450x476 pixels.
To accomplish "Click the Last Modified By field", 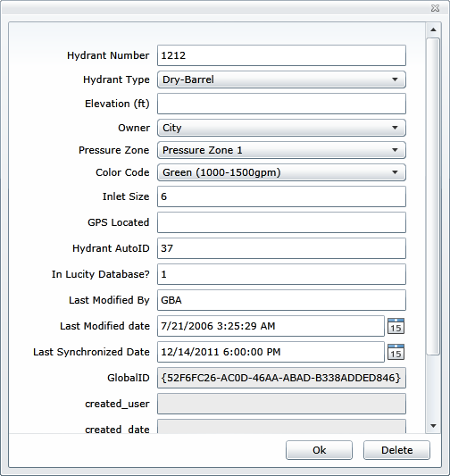I will coord(281,300).
